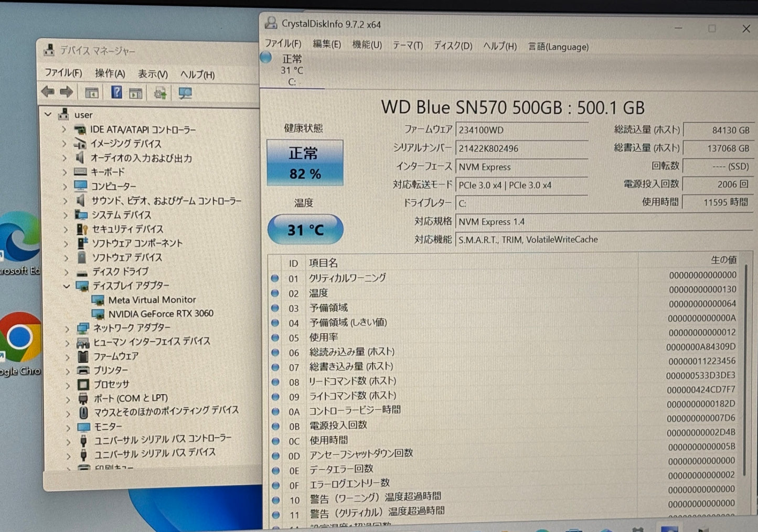Expand the ネットワーク アダプター category
This screenshot has width=758, height=532.
pyautogui.click(x=67, y=328)
